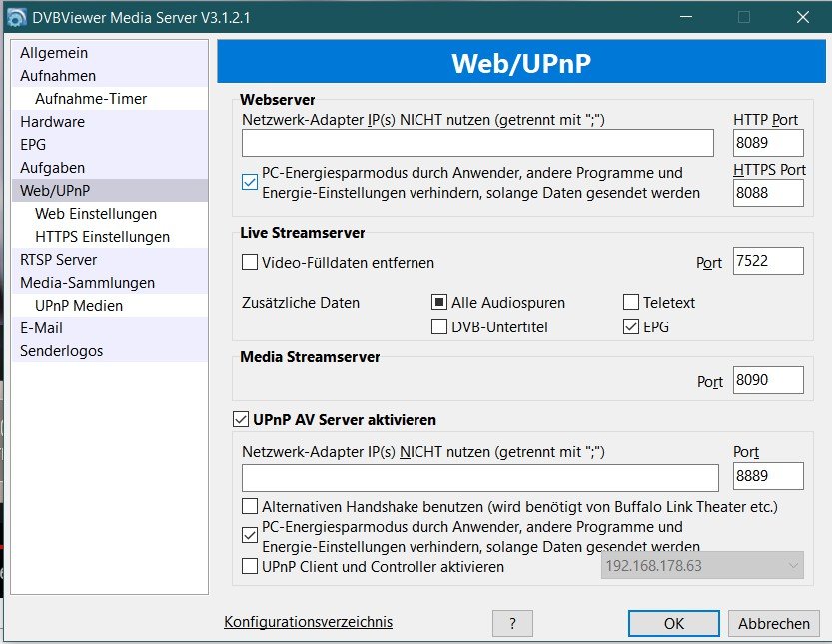Click the DVBViewer app icon in title bar

pyautogui.click(x=16, y=16)
